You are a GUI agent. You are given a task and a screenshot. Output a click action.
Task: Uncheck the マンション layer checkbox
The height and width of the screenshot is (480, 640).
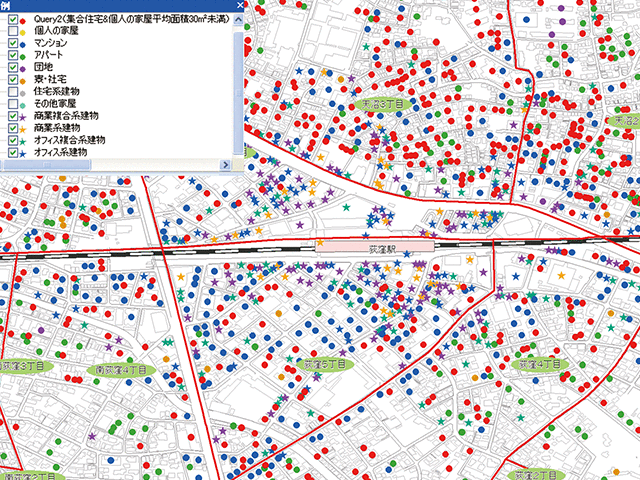(12, 44)
